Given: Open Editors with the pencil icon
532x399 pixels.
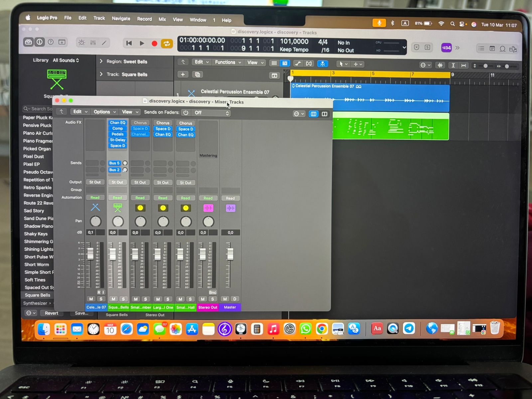Looking at the screenshot, I should click(104, 43).
